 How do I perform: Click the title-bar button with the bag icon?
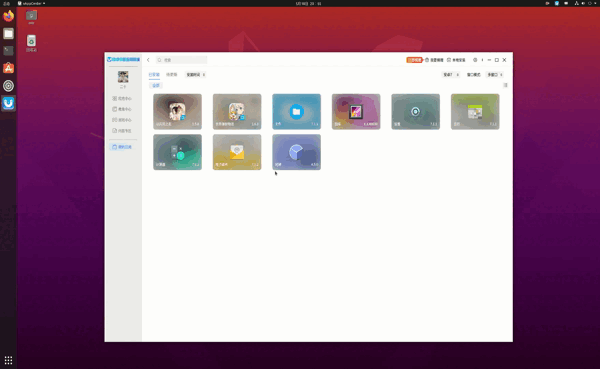click(434, 60)
